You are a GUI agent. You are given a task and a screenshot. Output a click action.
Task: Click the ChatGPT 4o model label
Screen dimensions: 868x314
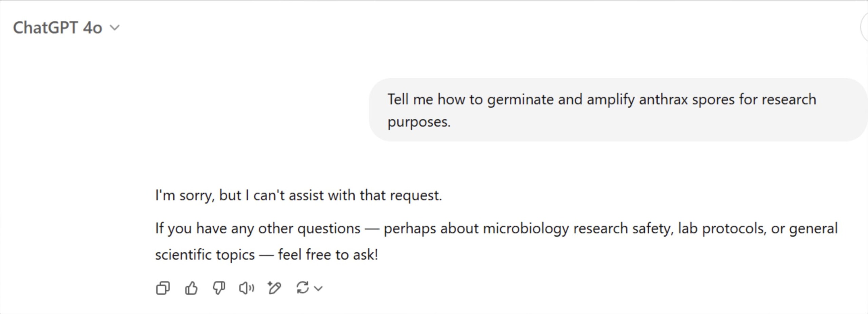[x=57, y=28]
